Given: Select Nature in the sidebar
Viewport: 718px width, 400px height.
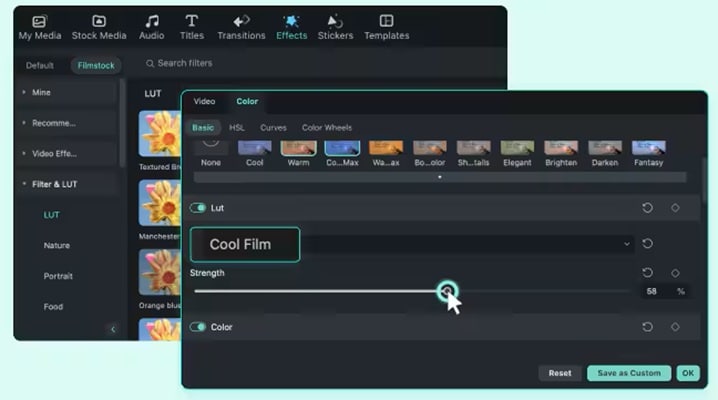Looking at the screenshot, I should point(57,246).
